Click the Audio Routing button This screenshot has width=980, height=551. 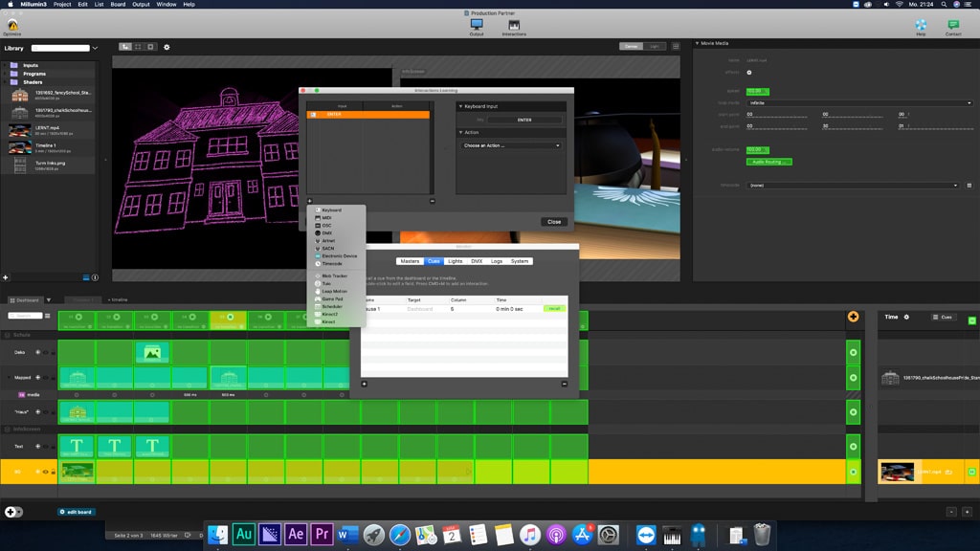768,162
